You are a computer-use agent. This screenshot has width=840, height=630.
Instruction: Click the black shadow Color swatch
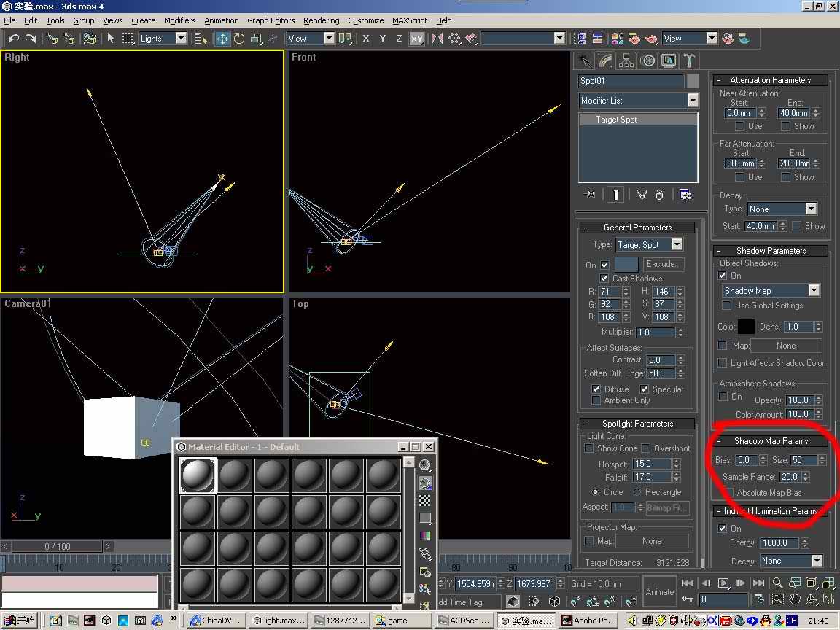click(x=746, y=327)
